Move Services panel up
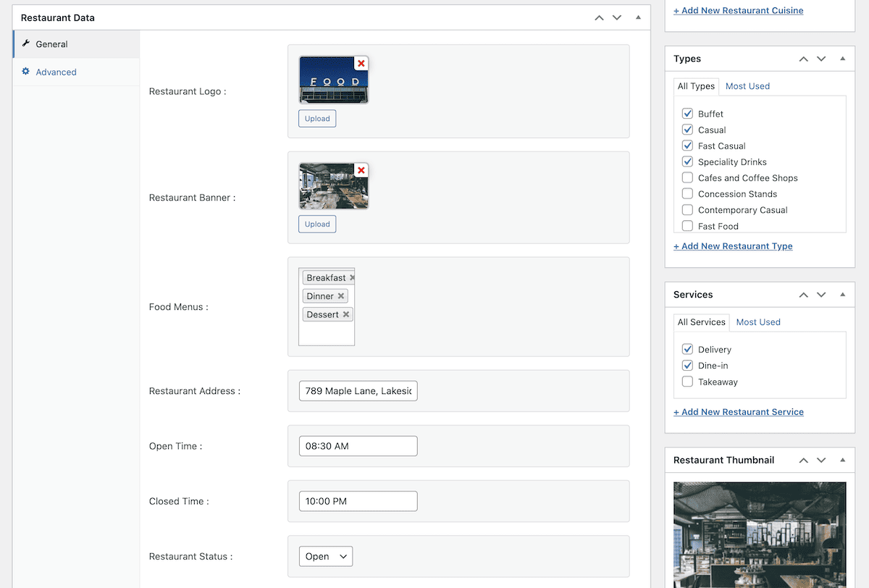 tap(803, 295)
